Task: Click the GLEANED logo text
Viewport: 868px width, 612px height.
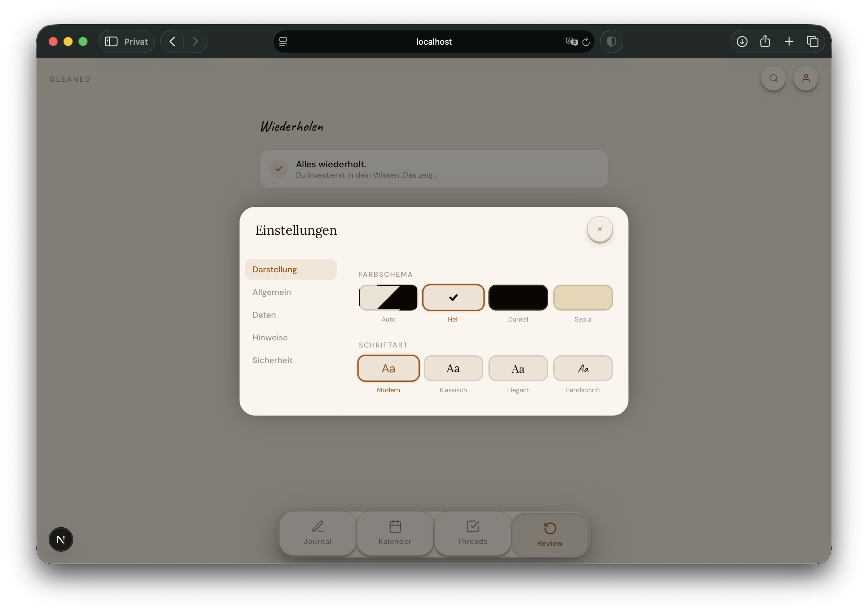Action: (70, 79)
